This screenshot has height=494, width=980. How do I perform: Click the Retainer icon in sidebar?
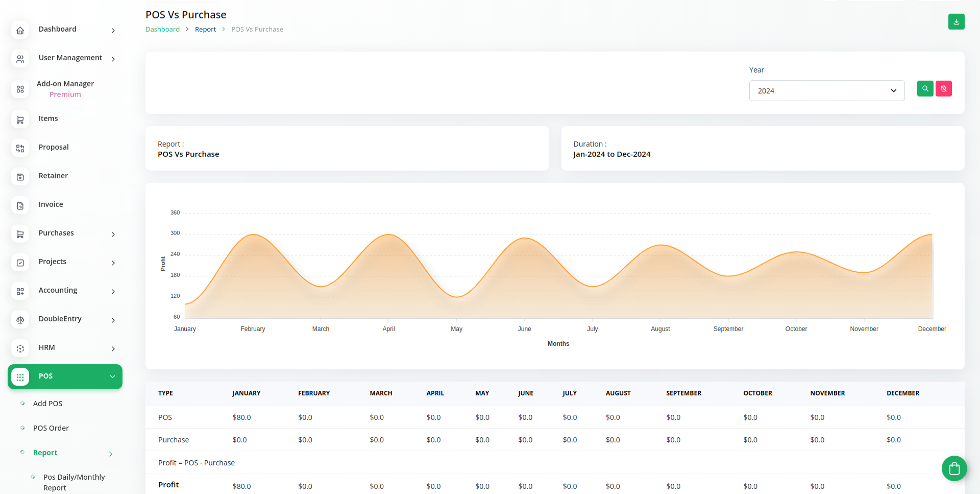[x=20, y=177]
